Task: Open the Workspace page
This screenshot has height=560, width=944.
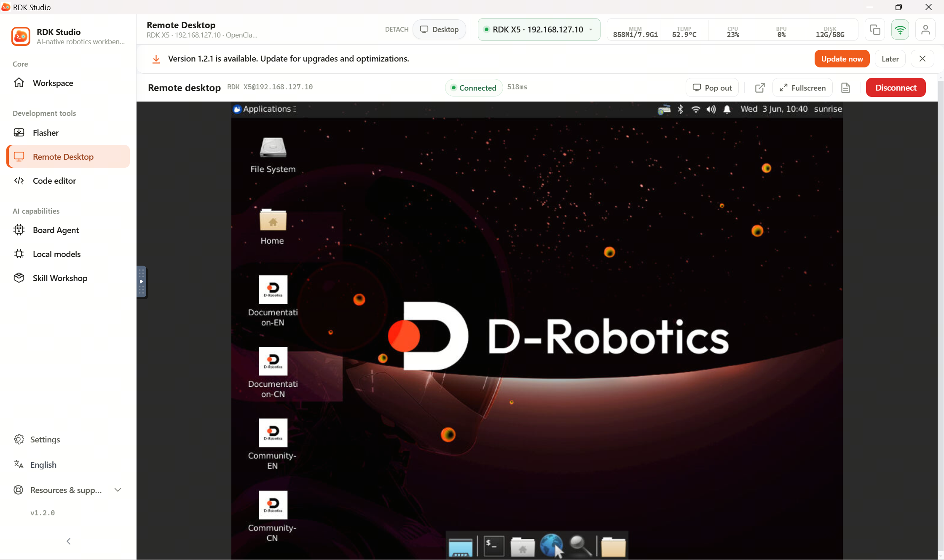Action: click(68, 83)
